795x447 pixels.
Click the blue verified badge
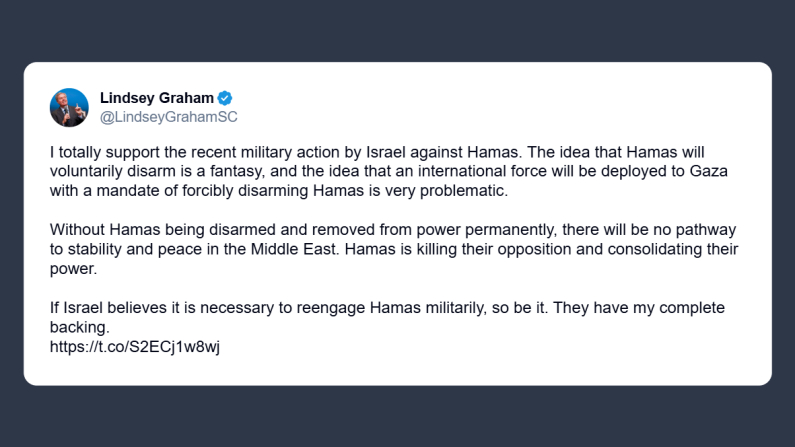[x=226, y=98]
